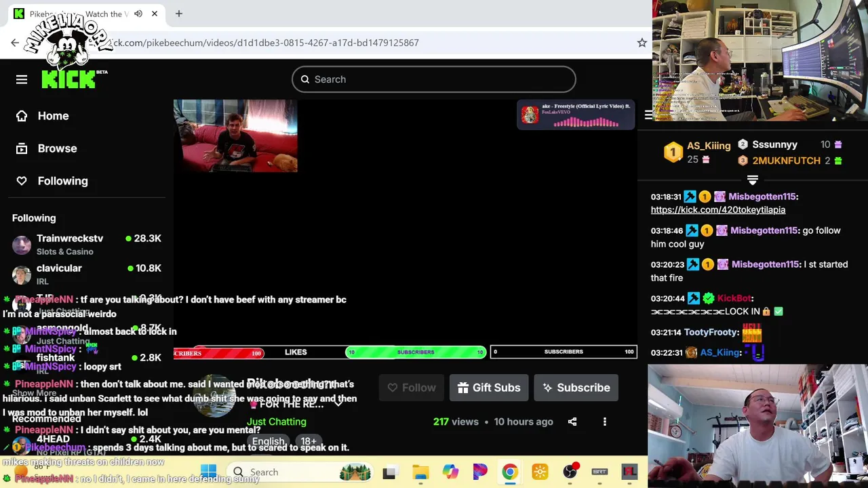
Task: Click the browser address bar URL
Action: pos(264,43)
